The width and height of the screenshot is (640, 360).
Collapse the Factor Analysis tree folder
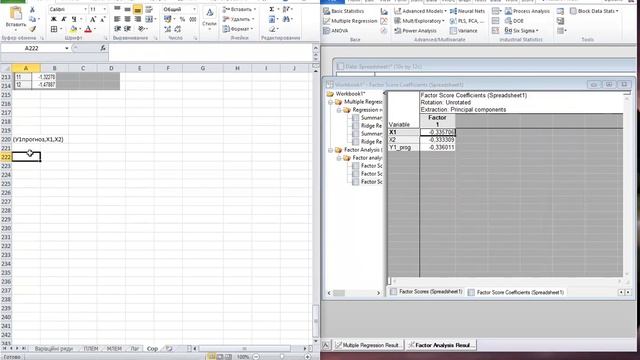(331, 150)
